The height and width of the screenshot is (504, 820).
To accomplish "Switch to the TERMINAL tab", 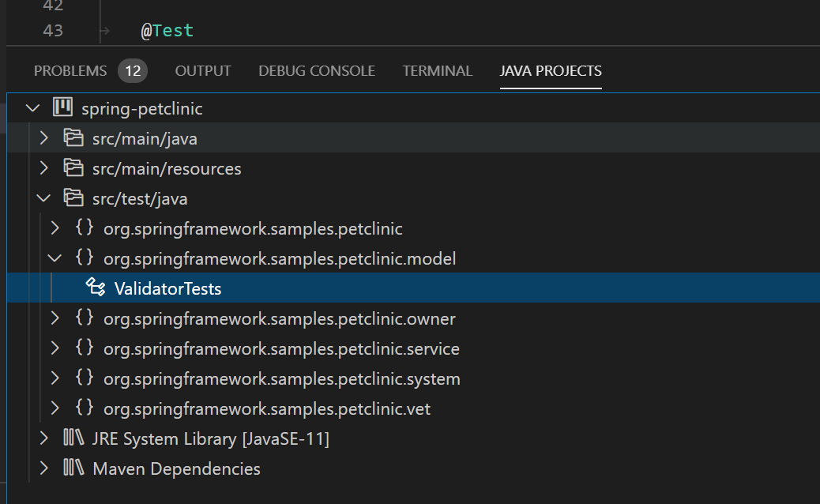I will [437, 70].
